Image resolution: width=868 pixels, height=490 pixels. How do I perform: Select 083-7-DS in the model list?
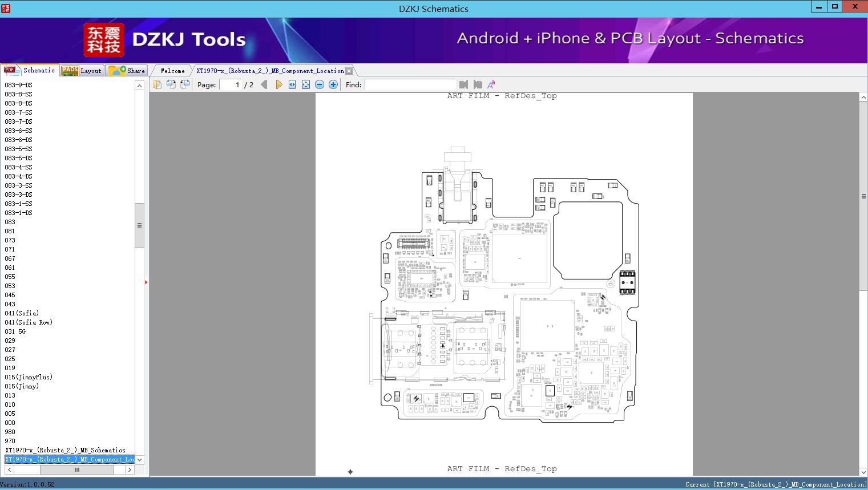coord(18,122)
